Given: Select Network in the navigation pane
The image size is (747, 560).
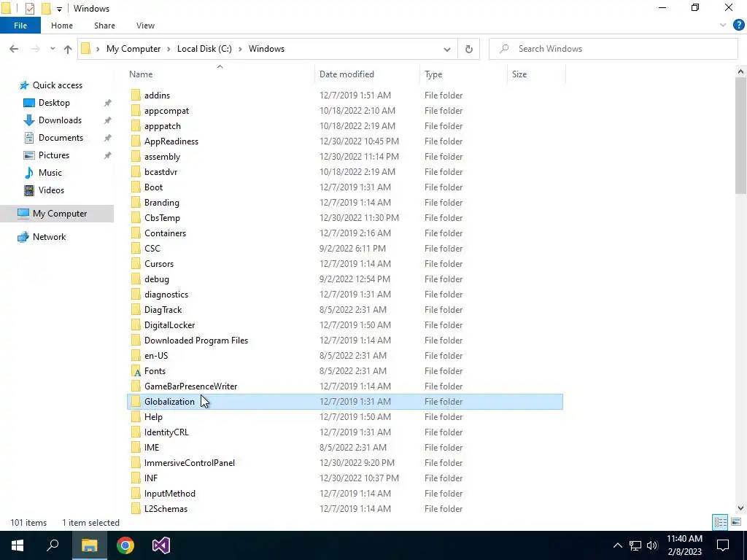Looking at the screenshot, I should 49,237.
